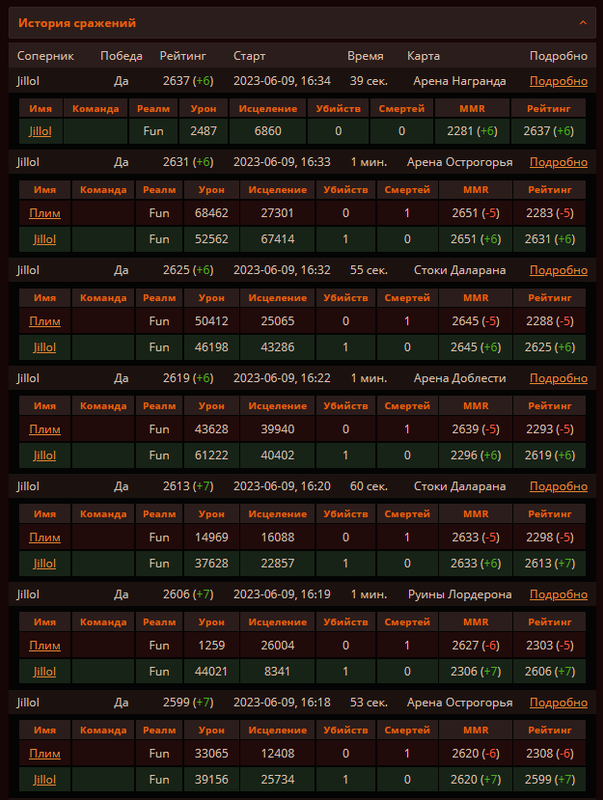Click the История сражений panel title
The width and height of the screenshot is (603, 800).
(77, 23)
